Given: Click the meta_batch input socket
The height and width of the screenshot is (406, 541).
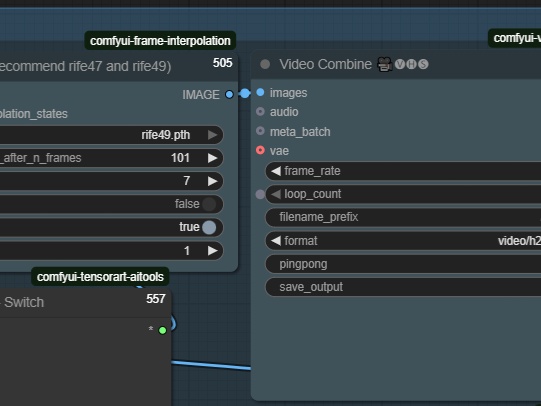Looking at the screenshot, I should (260, 131).
